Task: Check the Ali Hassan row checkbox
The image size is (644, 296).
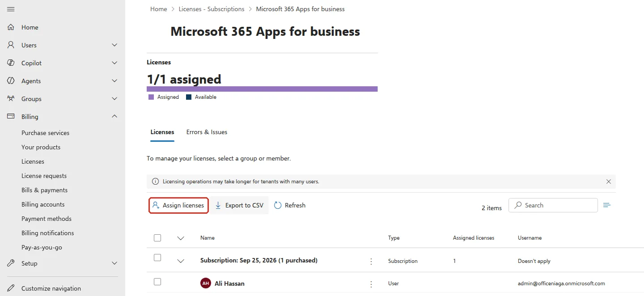Action: 157,282
